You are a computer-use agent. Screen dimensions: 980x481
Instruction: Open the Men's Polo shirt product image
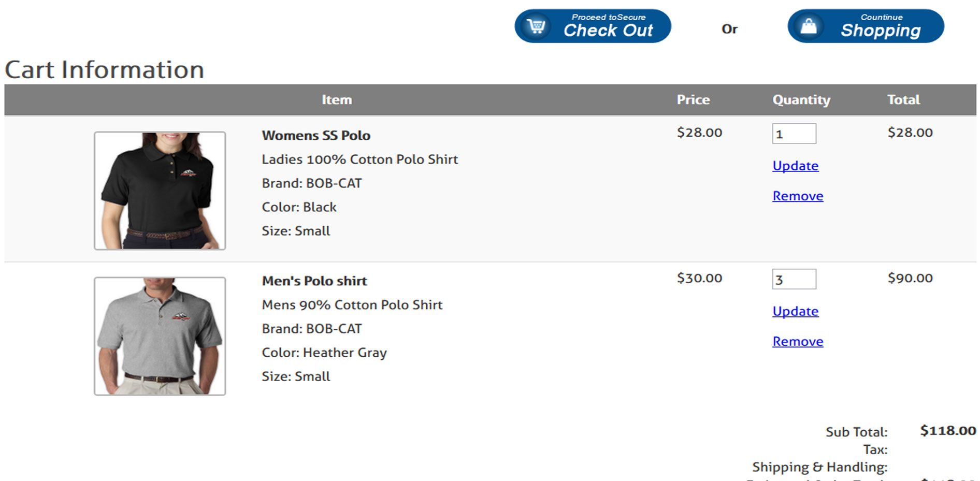click(x=160, y=336)
